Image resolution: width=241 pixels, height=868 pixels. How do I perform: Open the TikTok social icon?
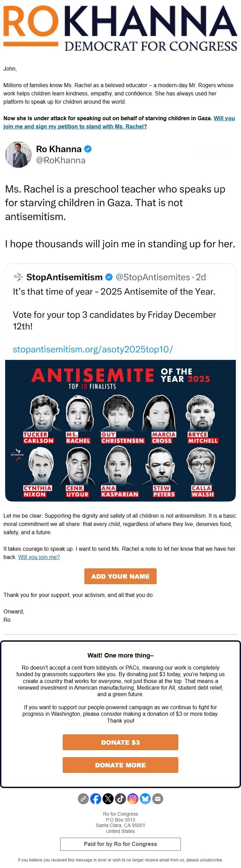120,798
